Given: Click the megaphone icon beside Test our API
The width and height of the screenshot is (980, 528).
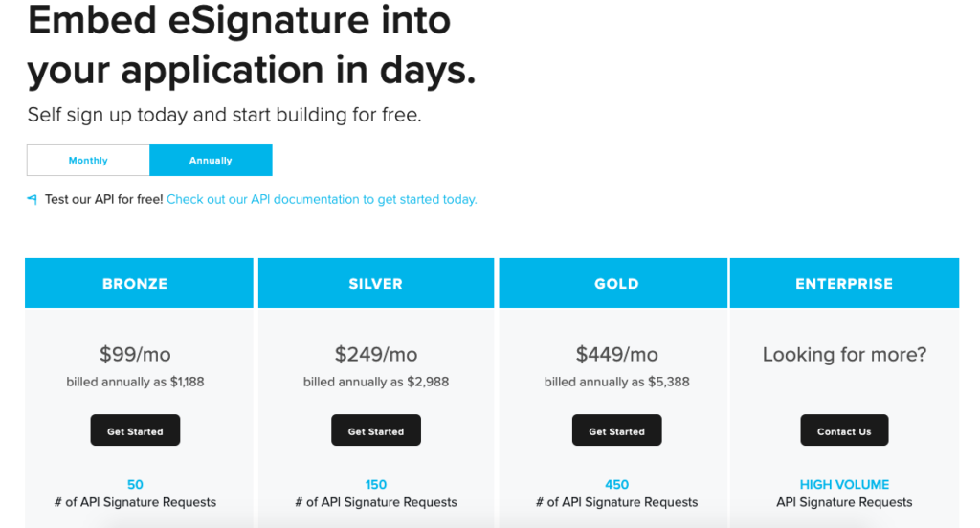Looking at the screenshot, I should tap(32, 199).
